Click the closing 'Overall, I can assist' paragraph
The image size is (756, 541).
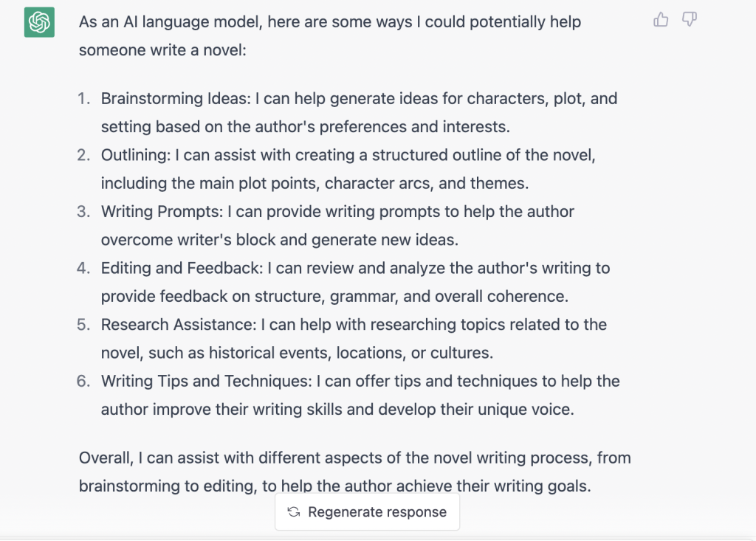[x=355, y=471]
